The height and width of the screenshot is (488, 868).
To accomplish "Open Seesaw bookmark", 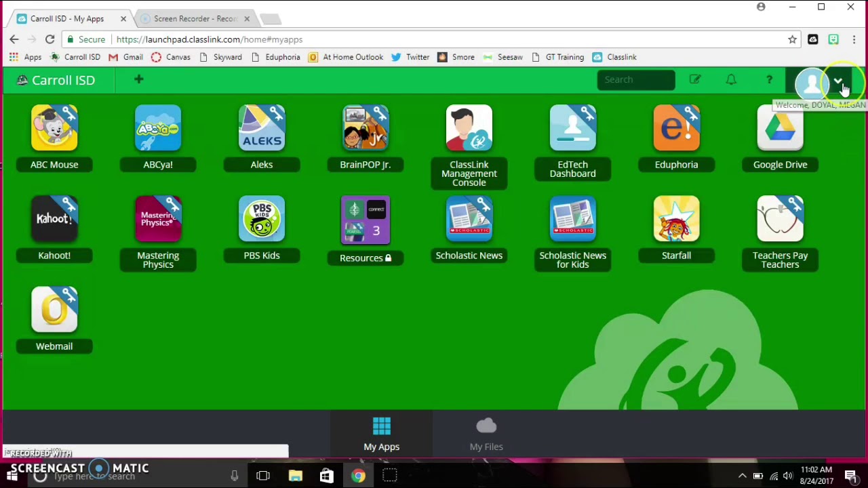I will (x=502, y=57).
